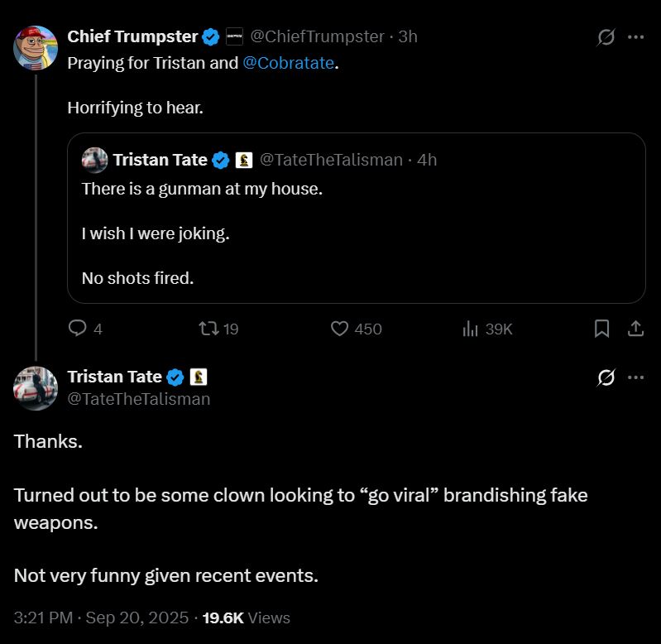
Task: Click the reply icon with 4 comments
Action: (78, 329)
